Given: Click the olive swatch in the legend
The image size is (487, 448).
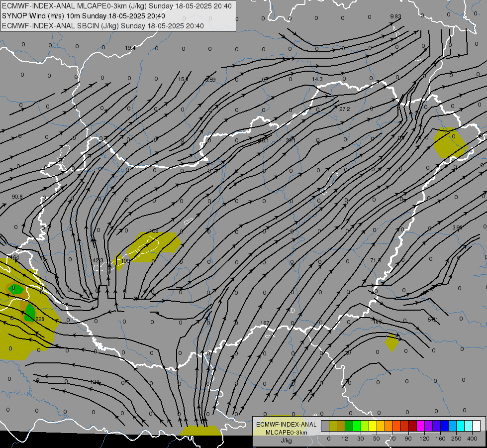Looking at the screenshot, I should [x=333, y=426].
